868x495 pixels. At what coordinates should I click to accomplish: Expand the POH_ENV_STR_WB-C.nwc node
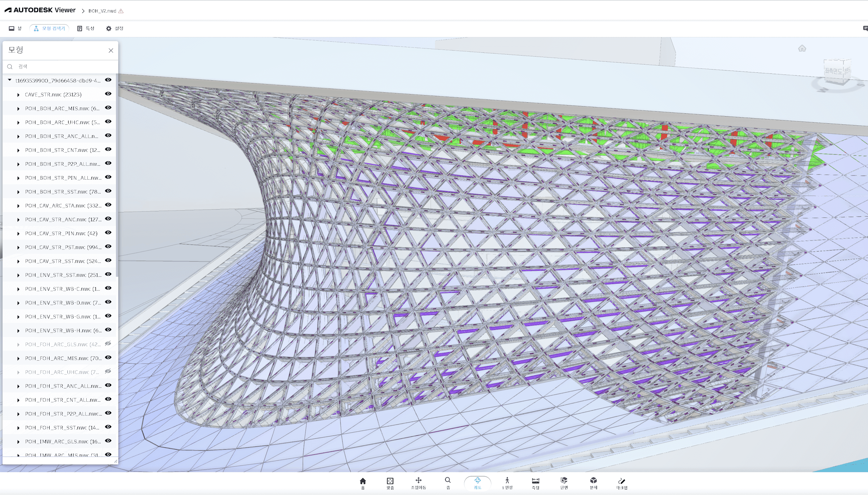tap(18, 289)
